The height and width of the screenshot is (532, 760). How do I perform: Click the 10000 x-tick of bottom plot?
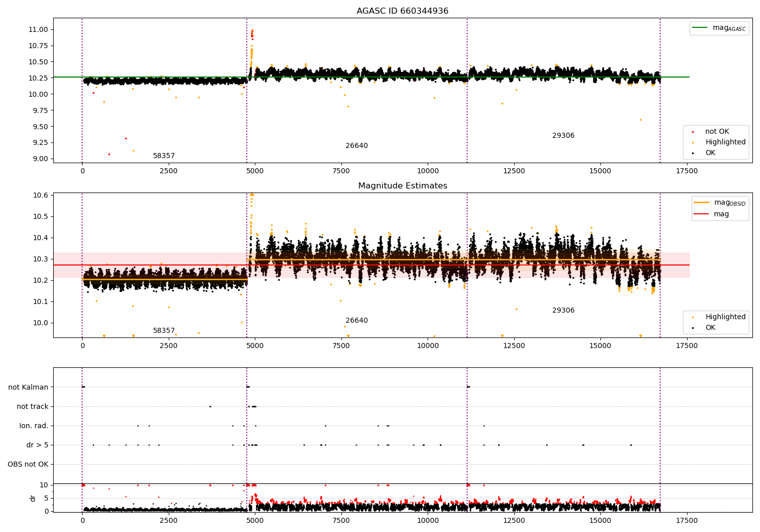[x=428, y=520]
